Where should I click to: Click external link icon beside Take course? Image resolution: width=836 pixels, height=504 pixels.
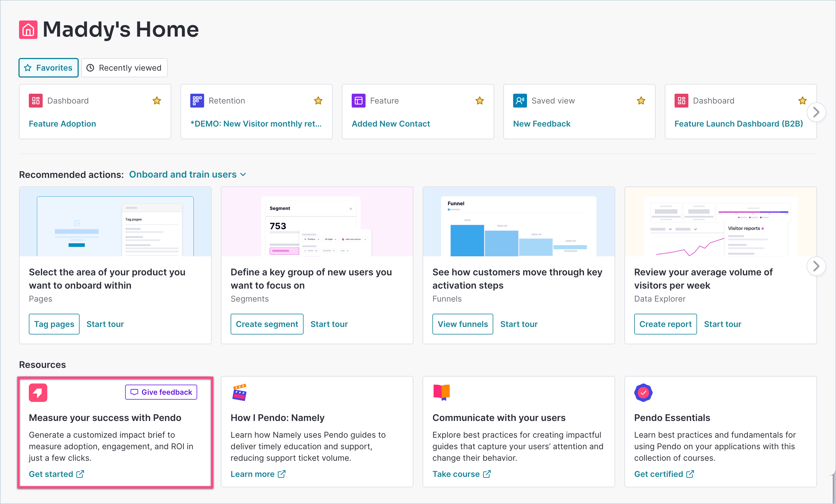tap(487, 474)
